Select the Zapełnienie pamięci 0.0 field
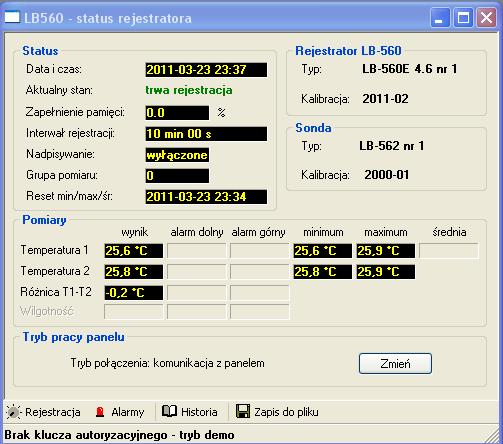This screenshot has height=444, width=503. pyautogui.click(x=177, y=113)
